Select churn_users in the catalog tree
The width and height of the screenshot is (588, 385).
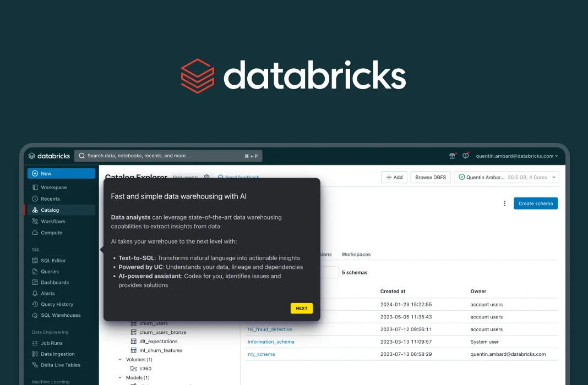point(154,323)
